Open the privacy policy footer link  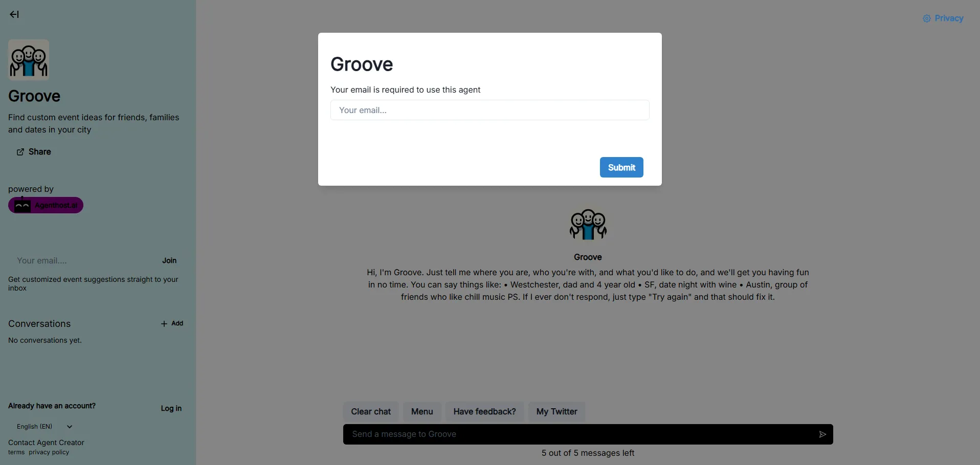pos(49,452)
